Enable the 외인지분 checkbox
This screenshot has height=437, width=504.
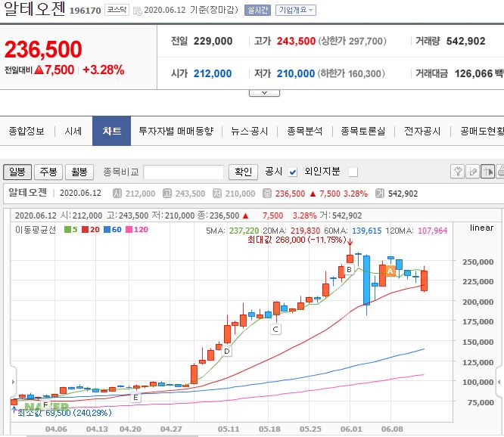353,172
